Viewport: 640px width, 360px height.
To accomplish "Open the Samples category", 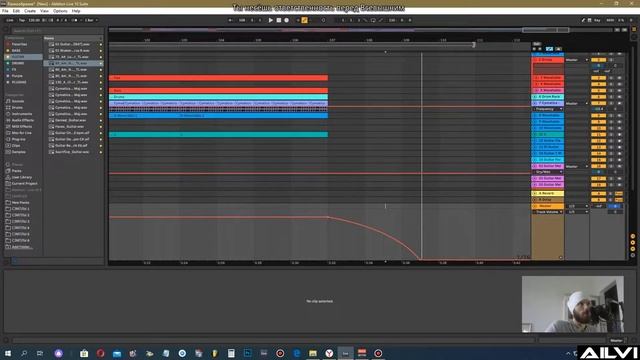I will (x=18, y=152).
